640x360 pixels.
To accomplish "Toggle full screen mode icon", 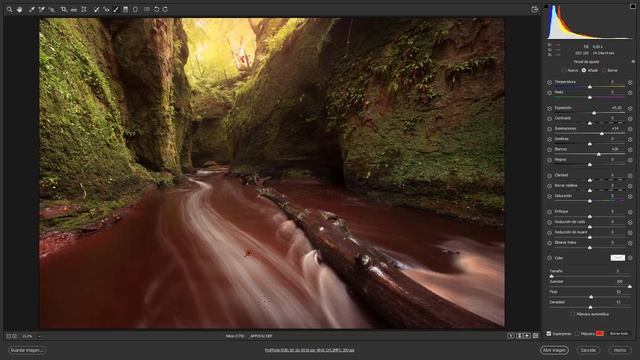I will [x=535, y=9].
